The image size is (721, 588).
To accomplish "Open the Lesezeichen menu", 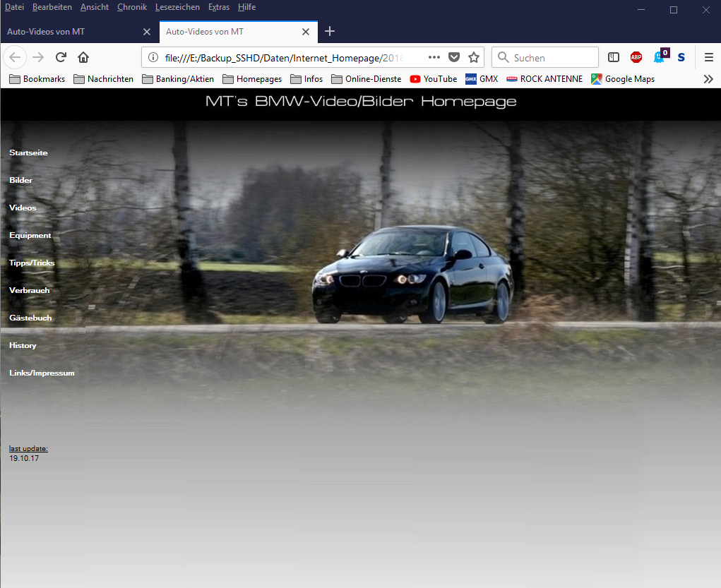I will 177,7.
